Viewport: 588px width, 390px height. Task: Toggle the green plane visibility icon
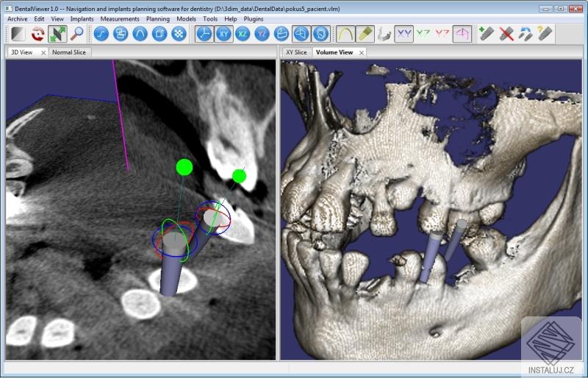coord(423,34)
